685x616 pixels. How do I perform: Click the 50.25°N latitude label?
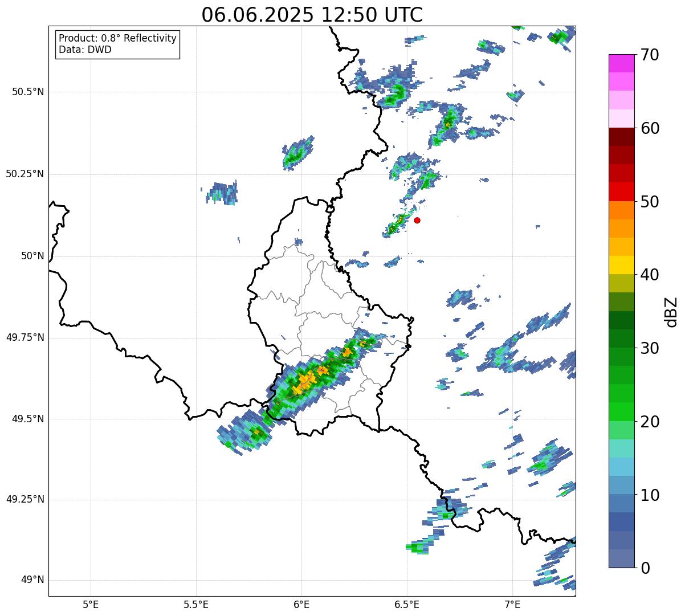pos(25,174)
